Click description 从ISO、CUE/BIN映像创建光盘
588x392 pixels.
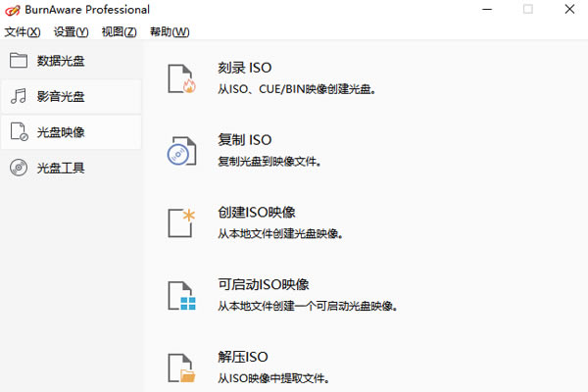point(297,89)
